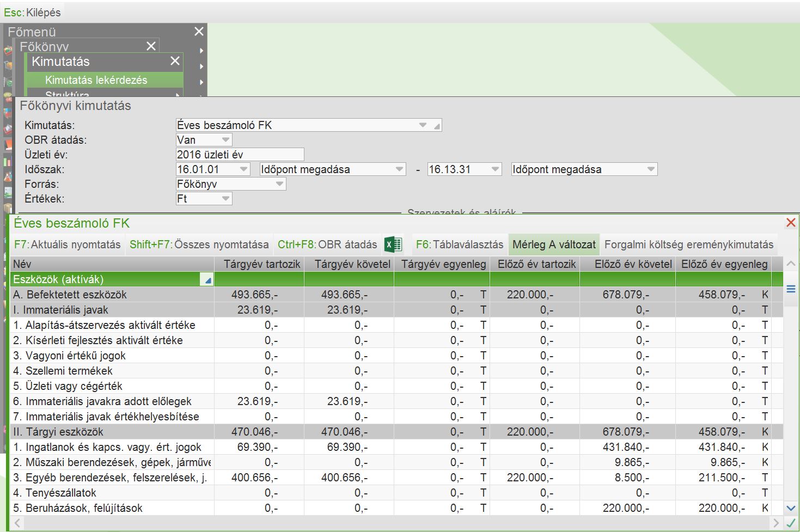Click the Excel export icon
Viewport: 800px width, 532px height.
point(393,244)
